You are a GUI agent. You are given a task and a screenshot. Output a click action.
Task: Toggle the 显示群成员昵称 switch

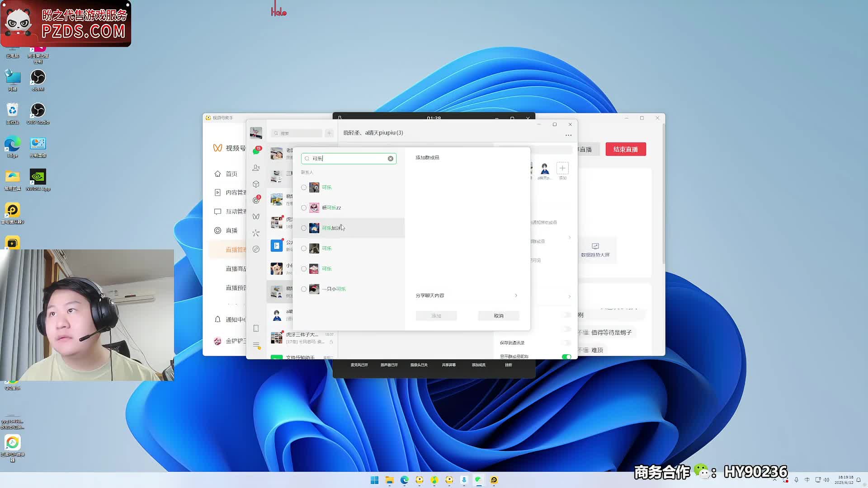pyautogui.click(x=566, y=357)
